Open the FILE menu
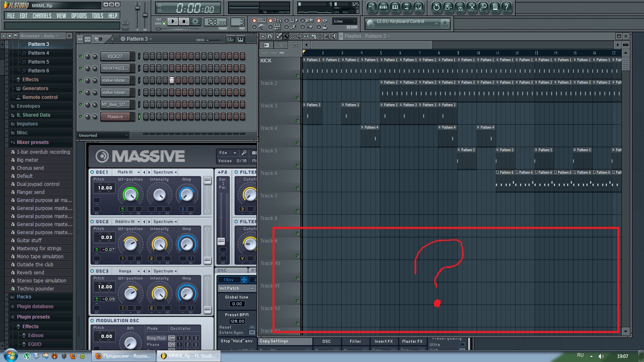Viewport: 644px width, 362px height. (x=11, y=16)
